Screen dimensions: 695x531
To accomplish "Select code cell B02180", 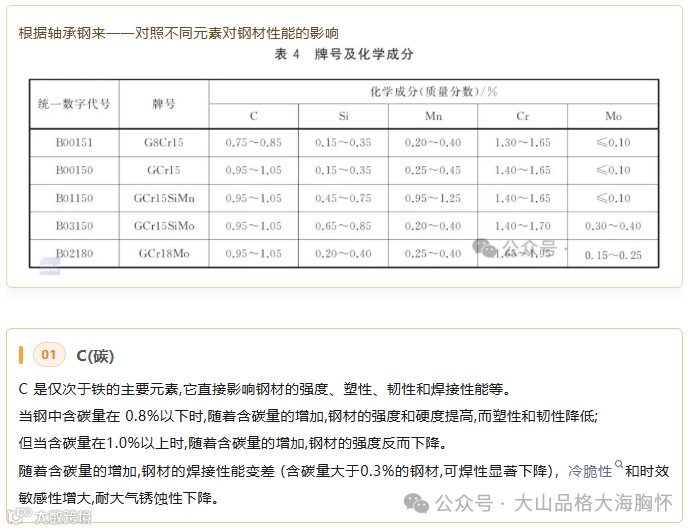I will 74,254.
